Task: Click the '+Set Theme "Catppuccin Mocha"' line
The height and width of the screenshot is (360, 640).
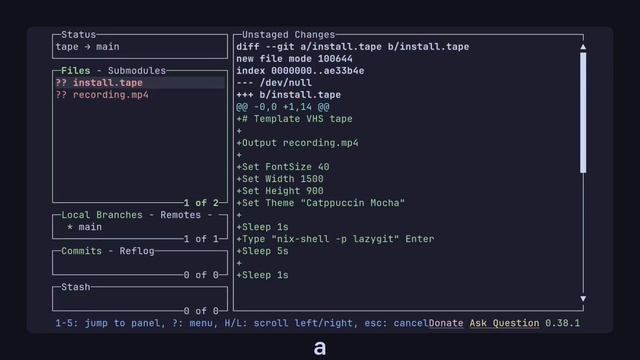Action: [320, 203]
